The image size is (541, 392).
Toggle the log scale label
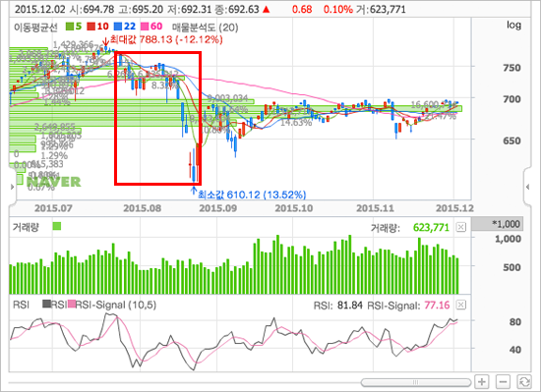click(513, 25)
